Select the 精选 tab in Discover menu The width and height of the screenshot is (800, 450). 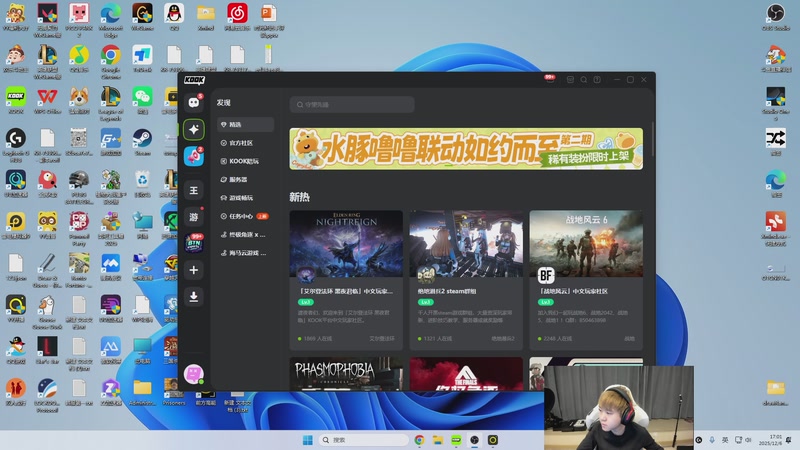pyautogui.click(x=245, y=124)
